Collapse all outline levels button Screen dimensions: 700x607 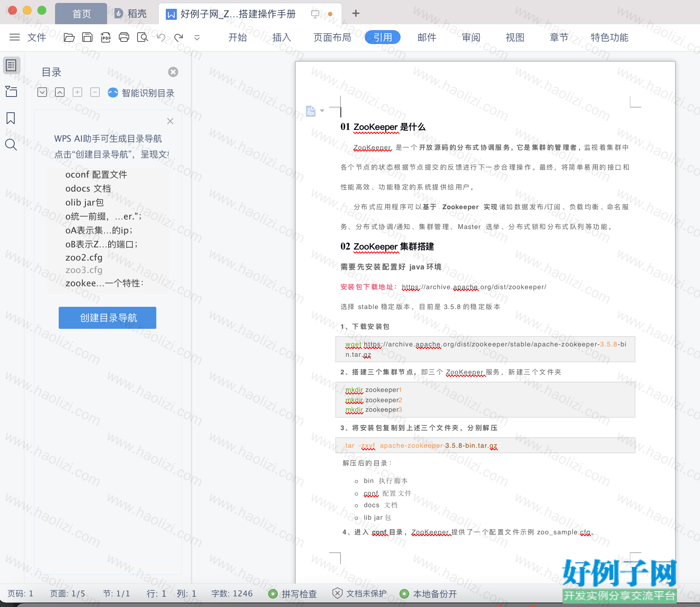60,92
